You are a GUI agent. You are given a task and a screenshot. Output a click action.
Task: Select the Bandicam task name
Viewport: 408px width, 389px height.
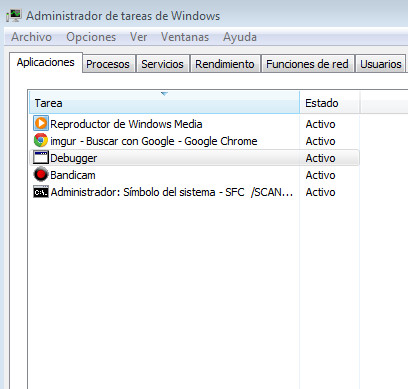(x=73, y=175)
